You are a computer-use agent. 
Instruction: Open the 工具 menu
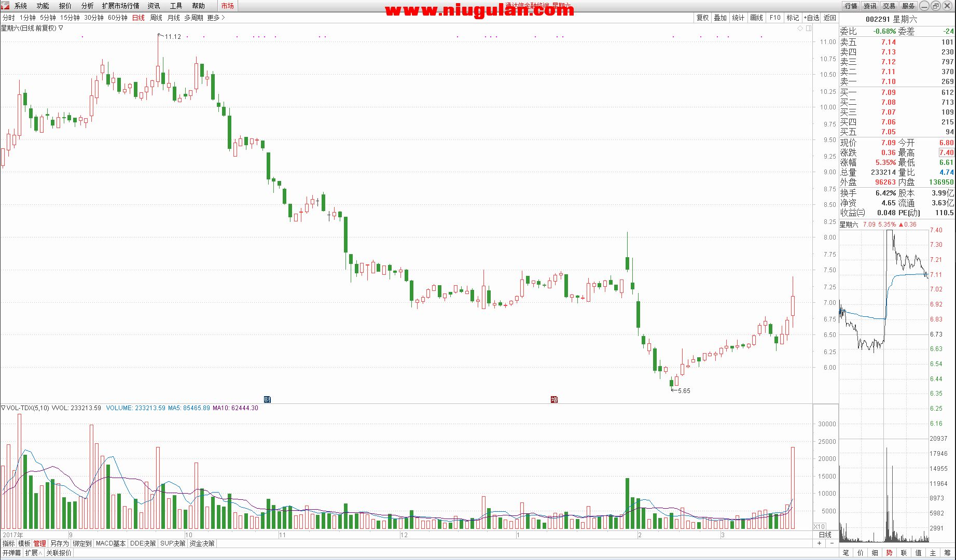tap(176, 6)
